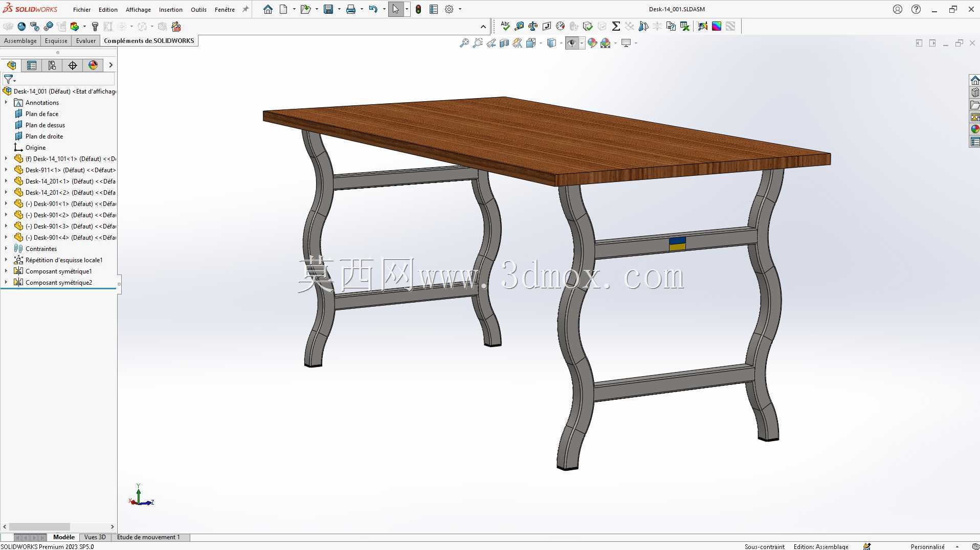
Task: Open the New document dropdown arrow
Action: [x=294, y=9]
